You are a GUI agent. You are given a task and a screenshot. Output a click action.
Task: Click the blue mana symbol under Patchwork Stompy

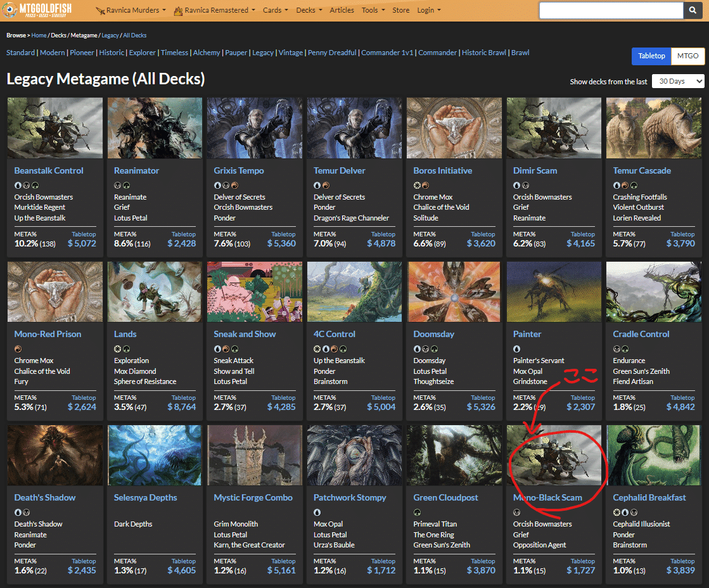point(317,513)
